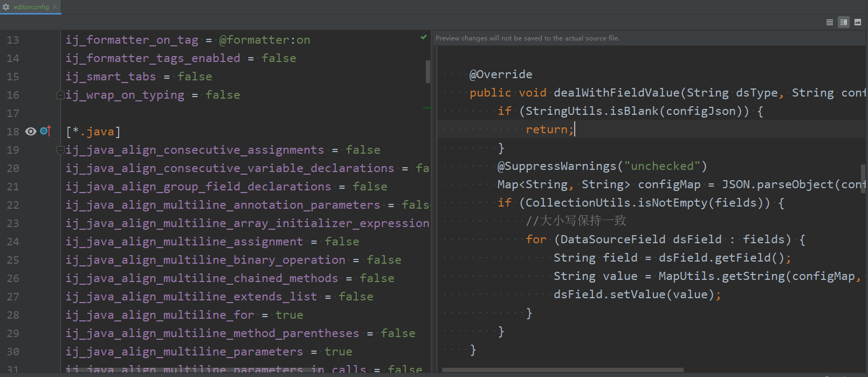
Task: Switch to editor-only view mode
Action: [830, 22]
